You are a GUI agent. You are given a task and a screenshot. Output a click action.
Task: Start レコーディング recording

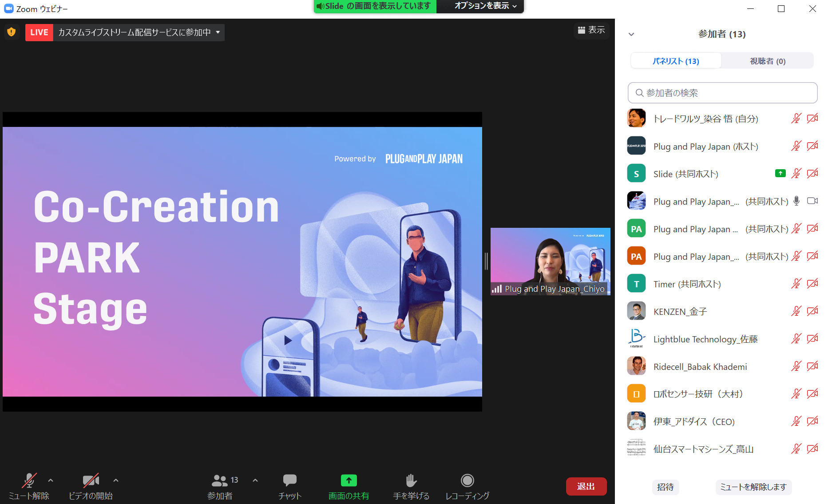467,487
